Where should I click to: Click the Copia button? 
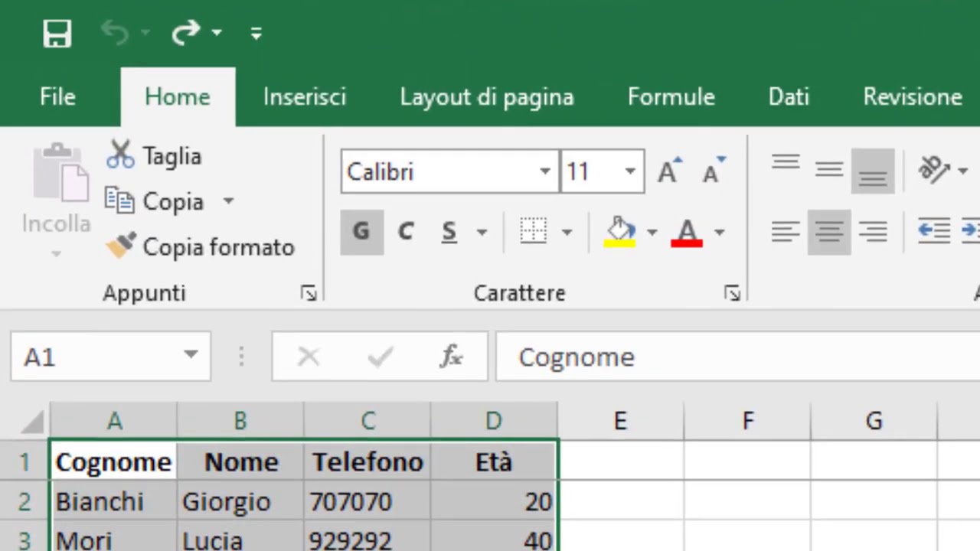(154, 201)
